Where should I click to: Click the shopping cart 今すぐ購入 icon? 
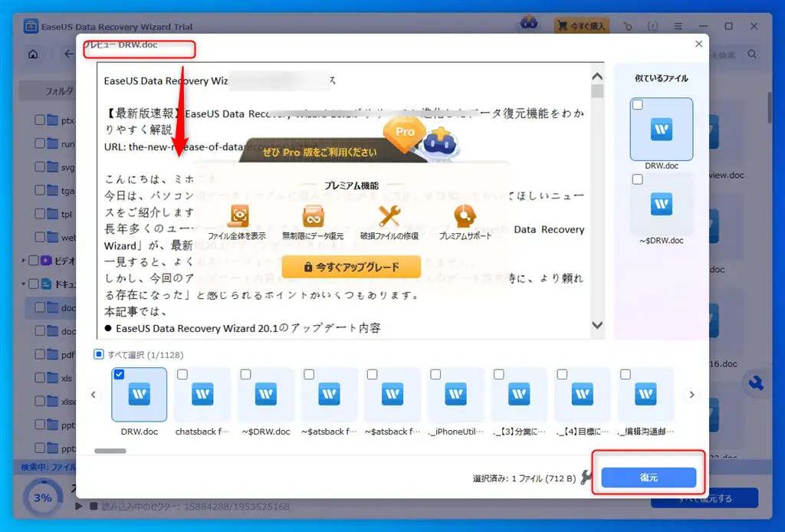point(563,25)
